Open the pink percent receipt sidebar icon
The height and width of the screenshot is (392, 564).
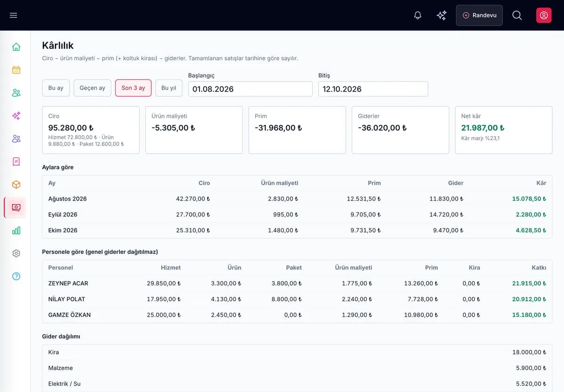coord(16,162)
